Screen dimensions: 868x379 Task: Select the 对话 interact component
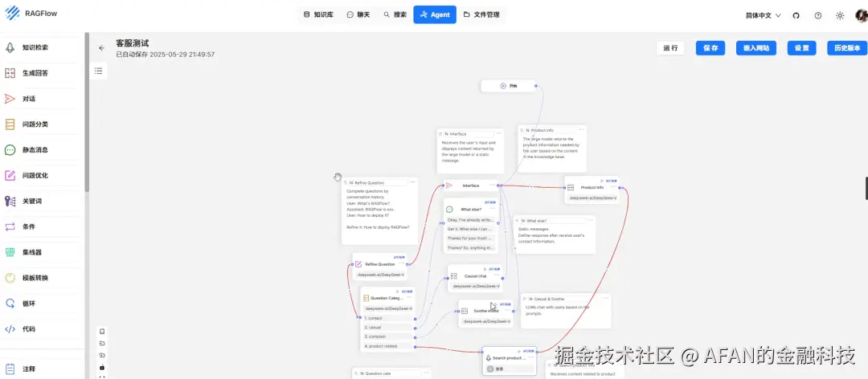42,99
